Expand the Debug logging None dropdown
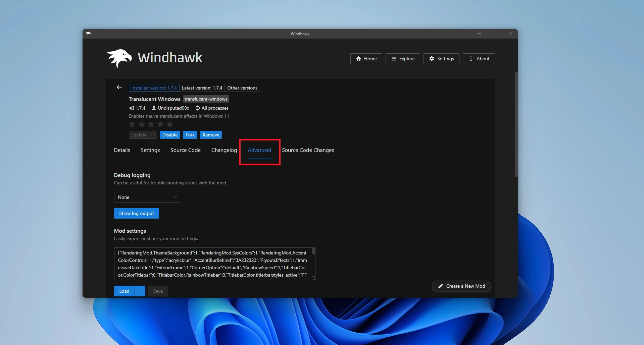644x345 pixels. point(148,197)
